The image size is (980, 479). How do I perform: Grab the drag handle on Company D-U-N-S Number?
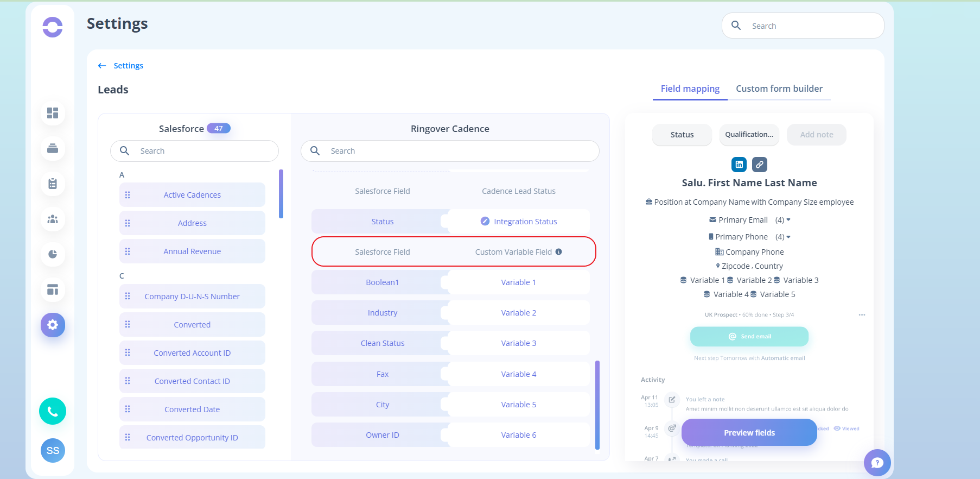coord(128,296)
